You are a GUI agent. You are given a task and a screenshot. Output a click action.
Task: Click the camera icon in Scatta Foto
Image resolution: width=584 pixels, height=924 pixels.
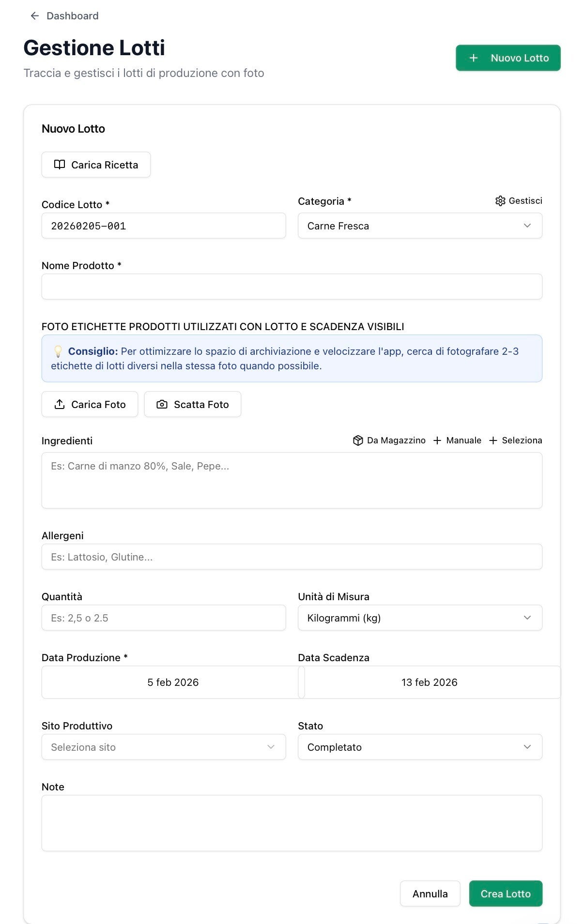point(162,404)
